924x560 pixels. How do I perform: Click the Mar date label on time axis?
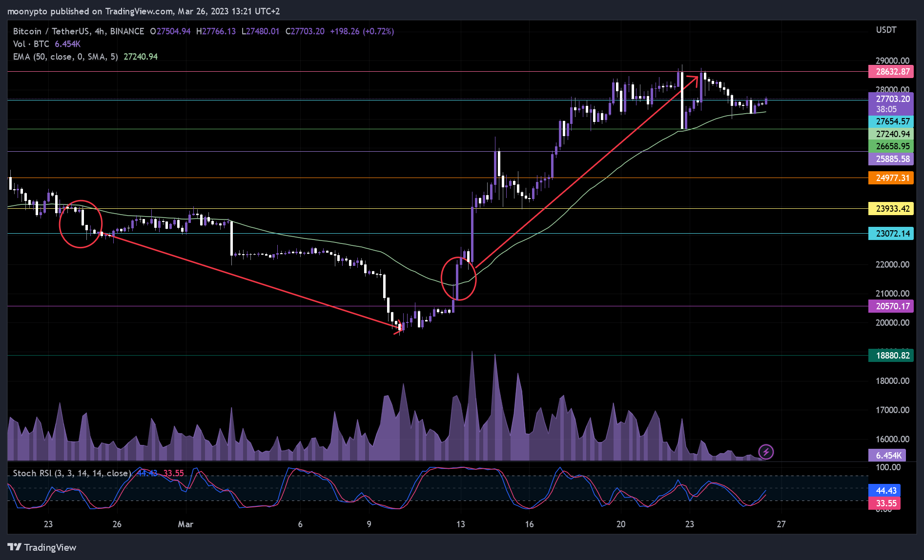click(x=185, y=524)
